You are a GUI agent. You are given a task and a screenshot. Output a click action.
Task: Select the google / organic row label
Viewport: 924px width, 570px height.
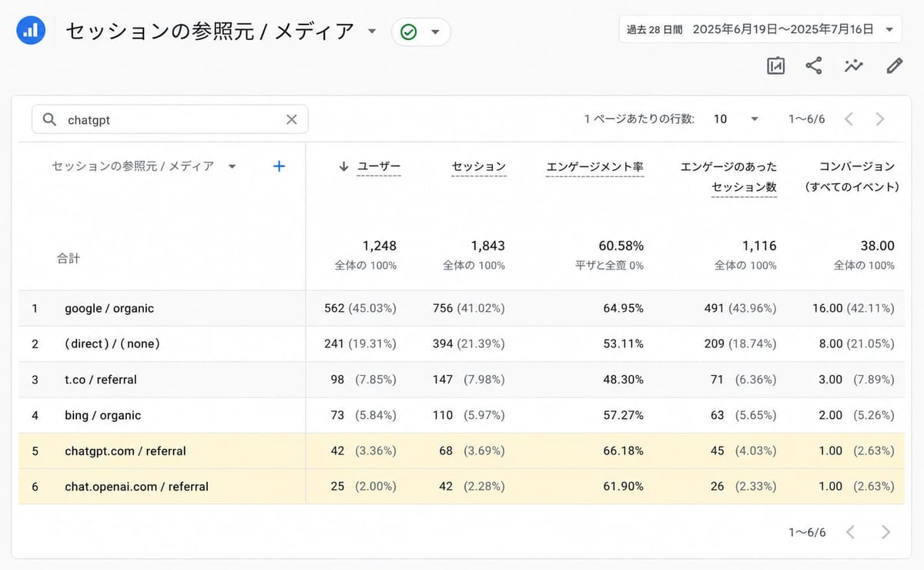(109, 308)
